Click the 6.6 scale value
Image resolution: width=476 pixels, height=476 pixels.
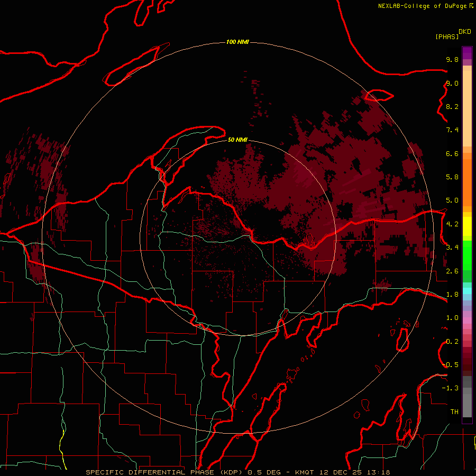(452, 153)
